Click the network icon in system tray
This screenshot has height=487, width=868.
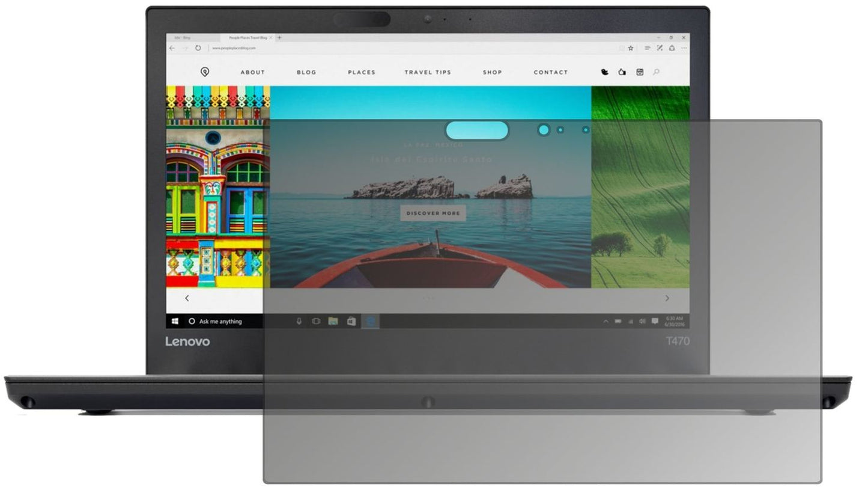[630, 321]
